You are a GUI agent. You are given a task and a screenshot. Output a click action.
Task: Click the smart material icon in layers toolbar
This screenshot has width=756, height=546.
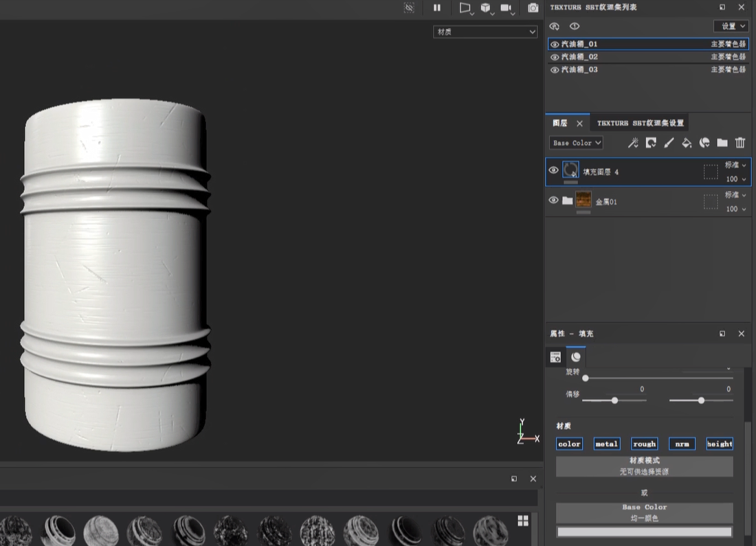[x=704, y=143]
